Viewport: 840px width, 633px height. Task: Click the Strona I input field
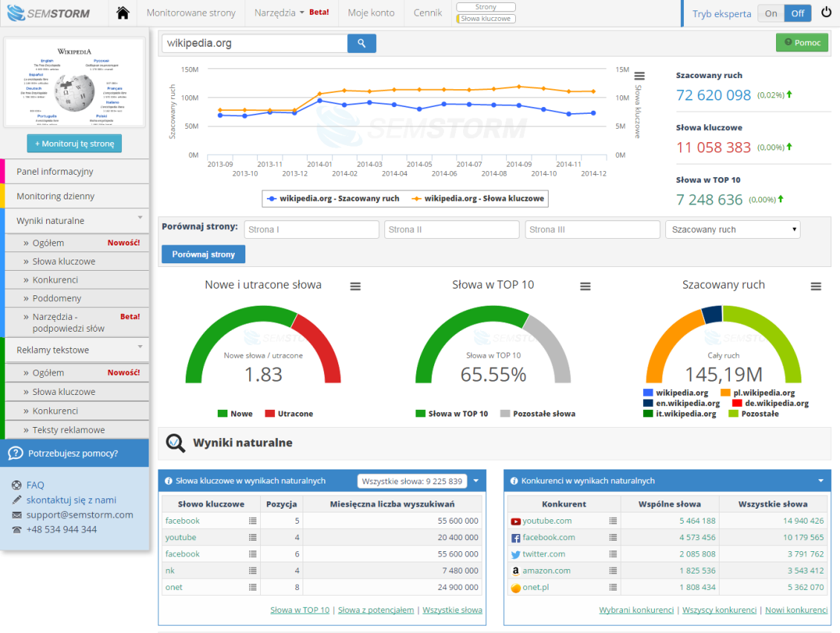coord(311,229)
